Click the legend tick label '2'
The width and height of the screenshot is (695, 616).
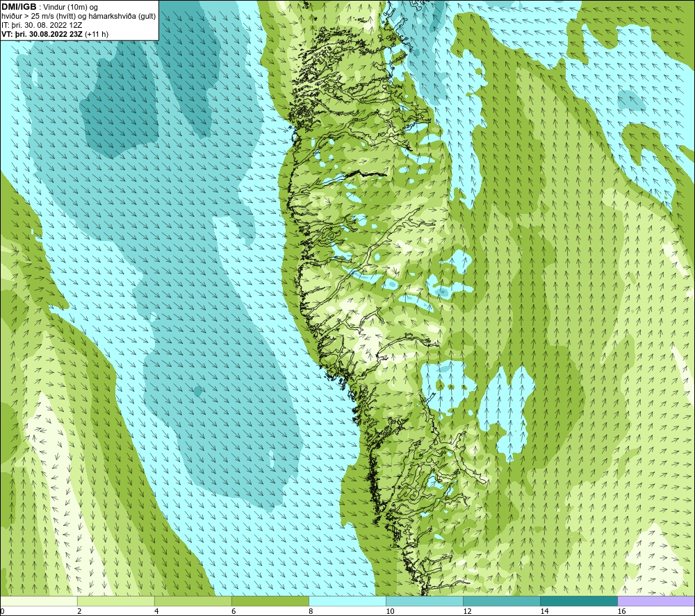click(79, 612)
